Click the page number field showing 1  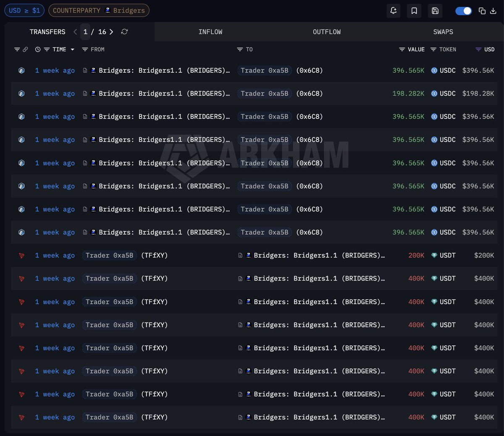(85, 32)
